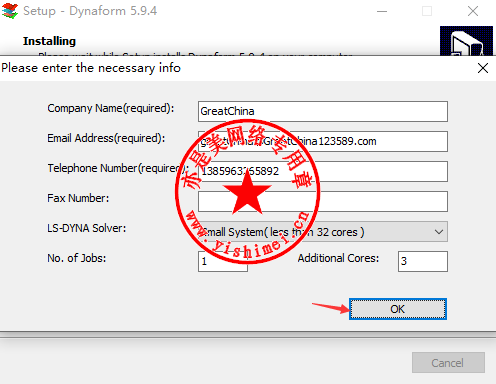This screenshot has height=384, width=496.
Task: Click the No. of Jobs field
Action: point(223,261)
